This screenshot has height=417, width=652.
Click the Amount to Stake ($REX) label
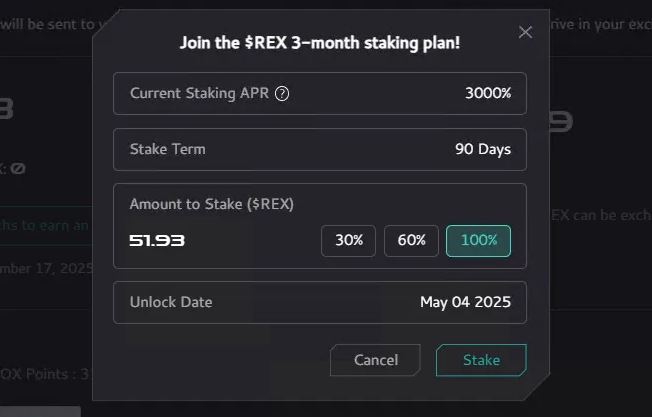211,204
